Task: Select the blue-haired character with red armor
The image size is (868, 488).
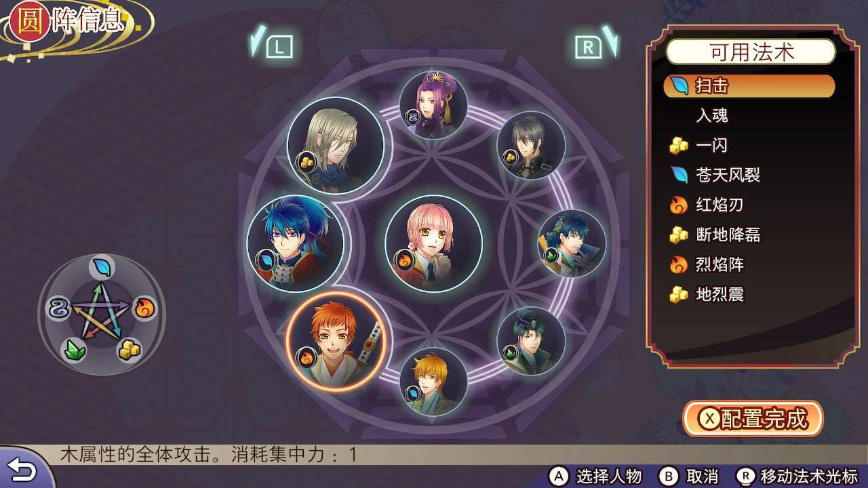Action: pyautogui.click(x=296, y=244)
